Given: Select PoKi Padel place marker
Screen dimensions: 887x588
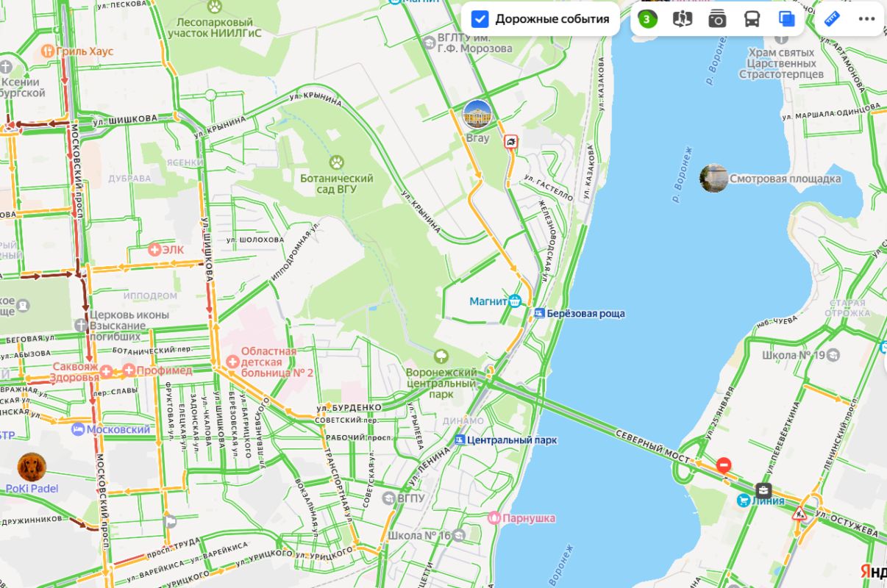Looking at the screenshot, I should coord(32,467).
